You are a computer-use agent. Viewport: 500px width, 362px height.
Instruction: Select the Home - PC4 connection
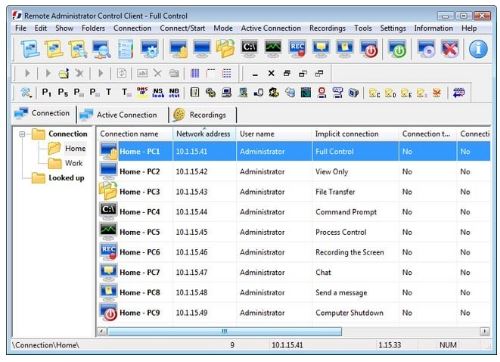pyautogui.click(x=294, y=212)
